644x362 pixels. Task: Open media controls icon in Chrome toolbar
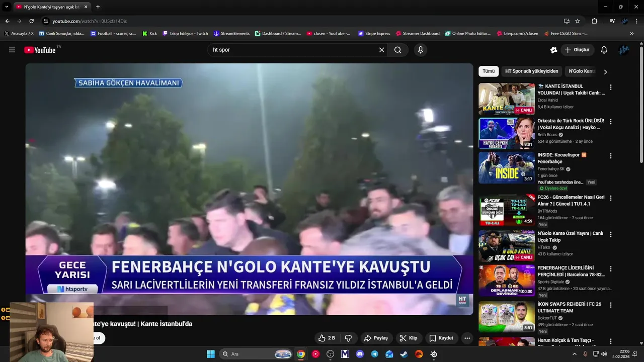[612, 21]
